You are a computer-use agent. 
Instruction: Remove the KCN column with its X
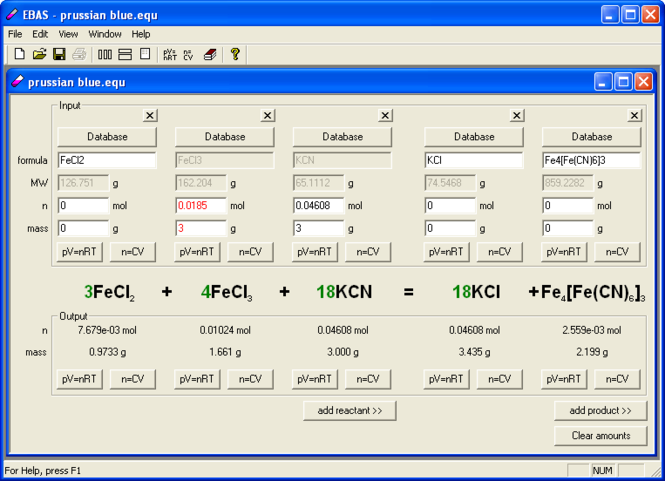[385, 115]
